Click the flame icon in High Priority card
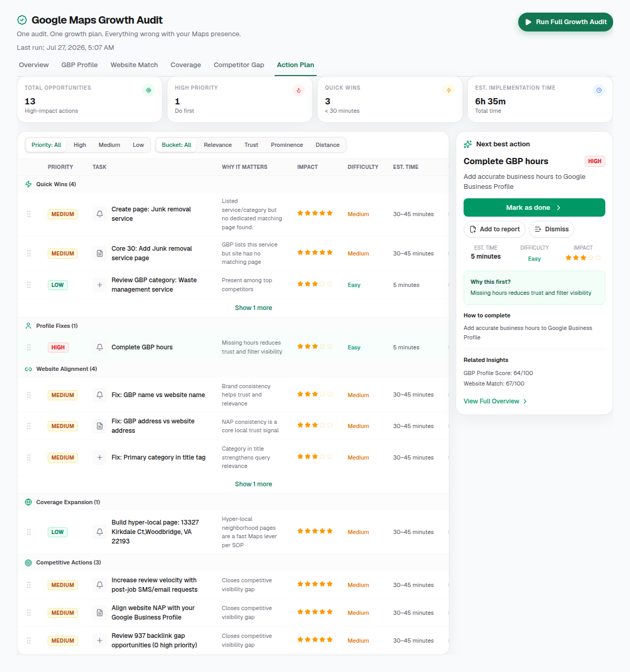 pos(299,90)
